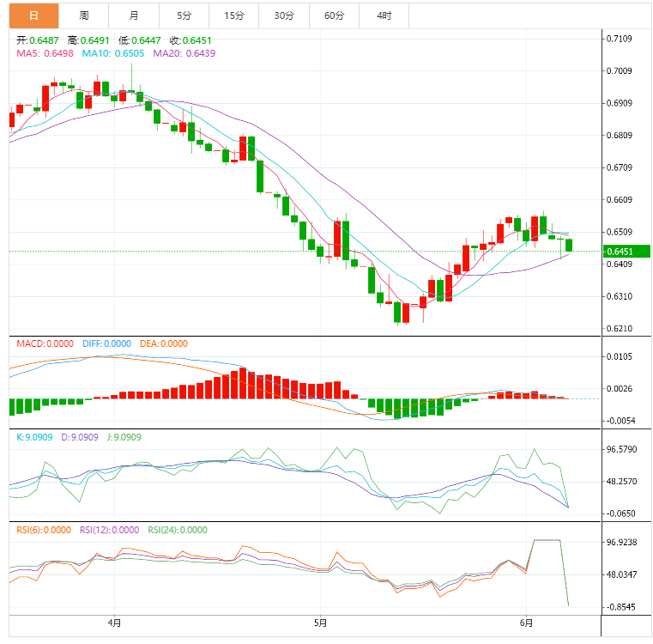653x644 pixels.
Task: Click the 48.2570 KDJ axis value
Action: [621, 482]
